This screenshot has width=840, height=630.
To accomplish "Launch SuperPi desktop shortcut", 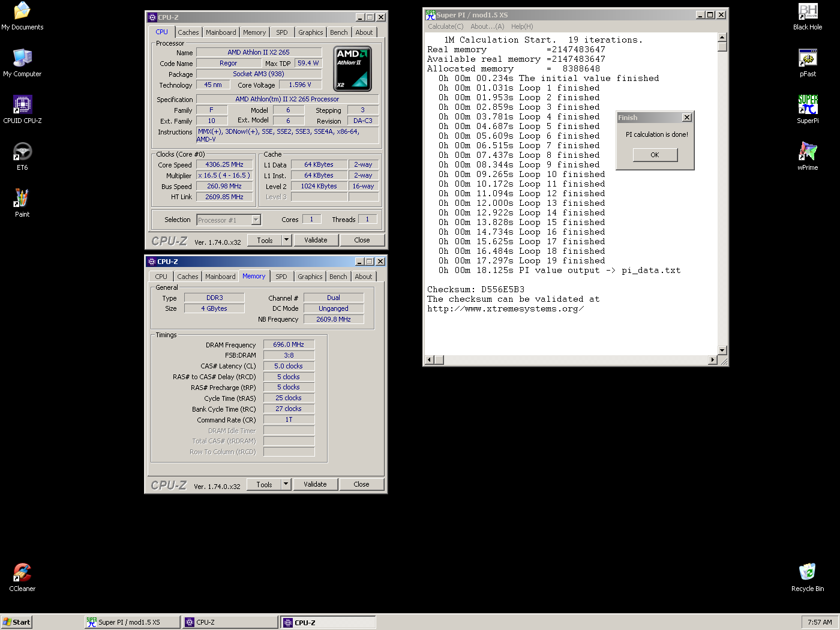I will [x=808, y=110].
